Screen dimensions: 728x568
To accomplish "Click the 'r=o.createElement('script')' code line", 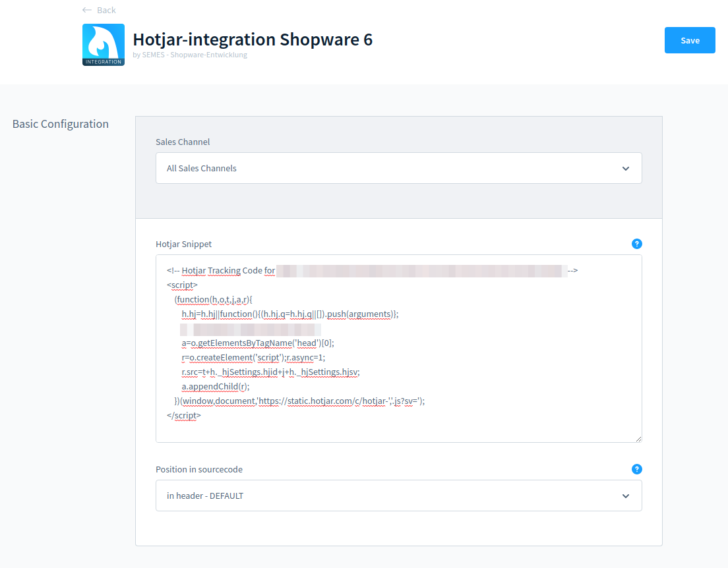I will (x=253, y=357).
